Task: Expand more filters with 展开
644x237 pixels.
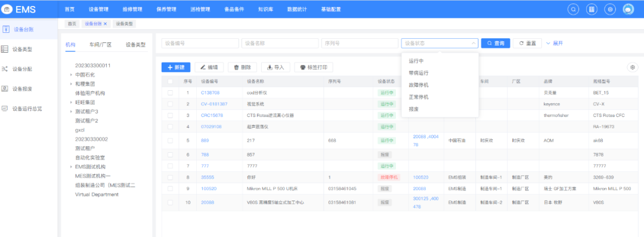Action: 555,43
